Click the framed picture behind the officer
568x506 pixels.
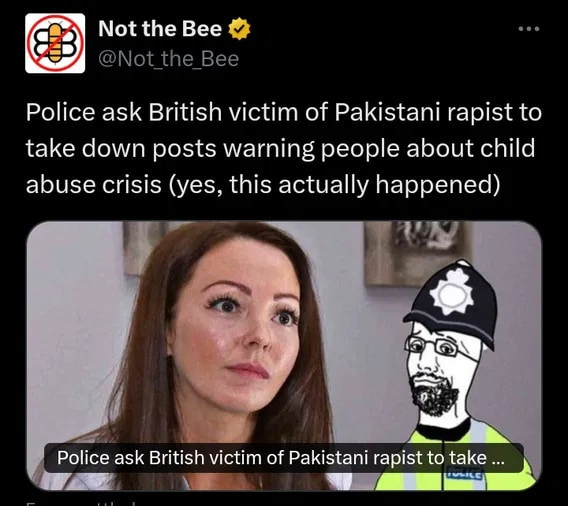tap(418, 252)
